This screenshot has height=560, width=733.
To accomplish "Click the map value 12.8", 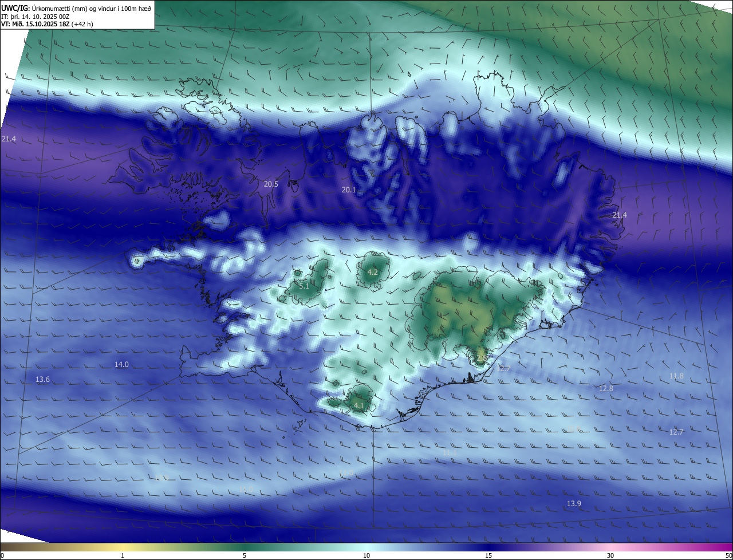I will pos(606,388).
